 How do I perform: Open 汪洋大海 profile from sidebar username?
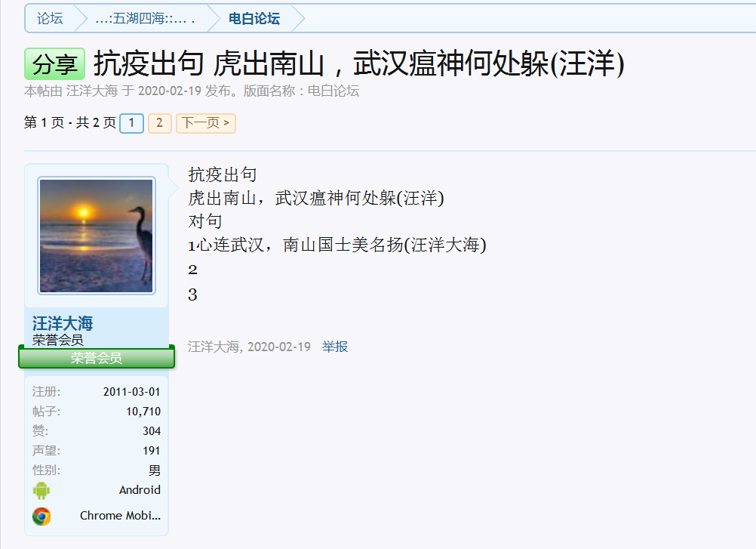point(63,324)
